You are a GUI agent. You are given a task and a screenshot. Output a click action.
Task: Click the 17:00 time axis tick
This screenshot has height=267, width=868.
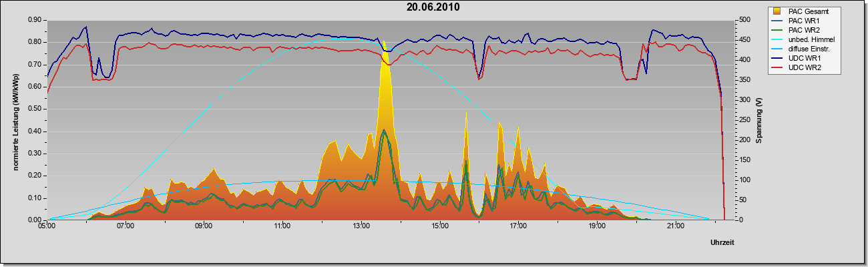(x=518, y=226)
